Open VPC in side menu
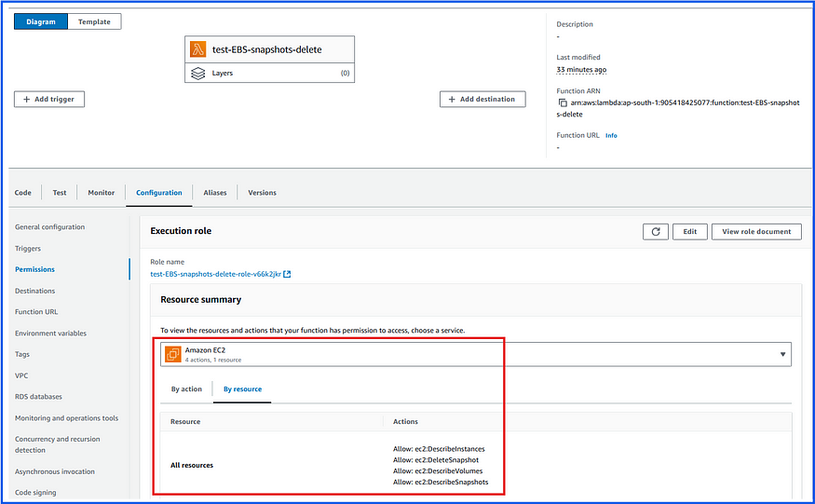This screenshot has height=504, width=815. 21,375
